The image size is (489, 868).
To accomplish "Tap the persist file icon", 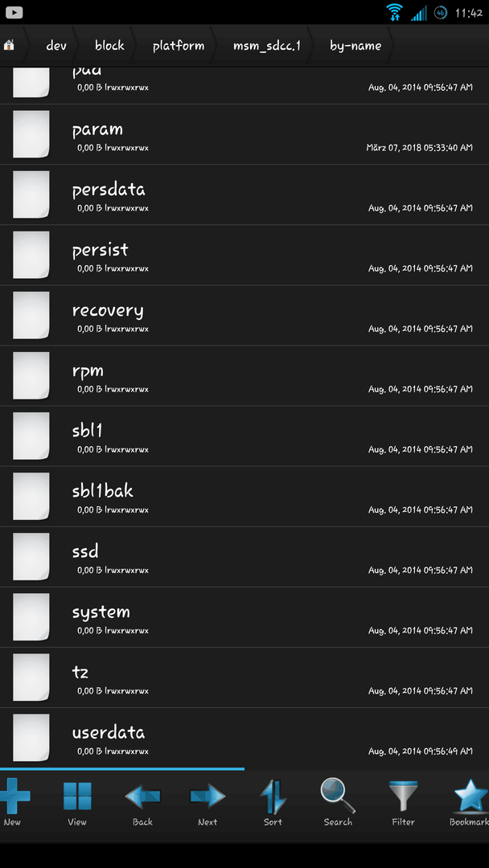I will (31, 255).
